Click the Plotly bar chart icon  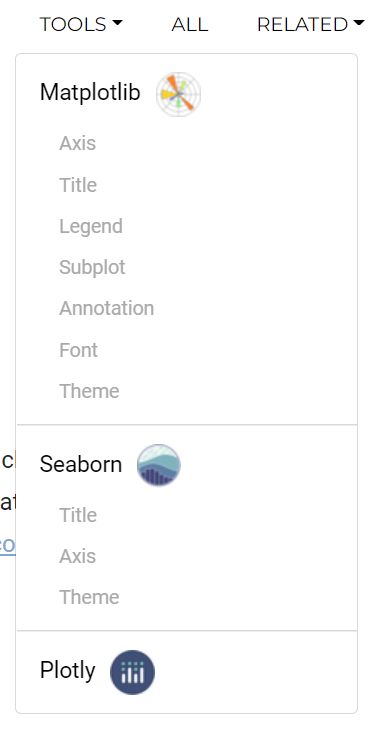pos(132,672)
